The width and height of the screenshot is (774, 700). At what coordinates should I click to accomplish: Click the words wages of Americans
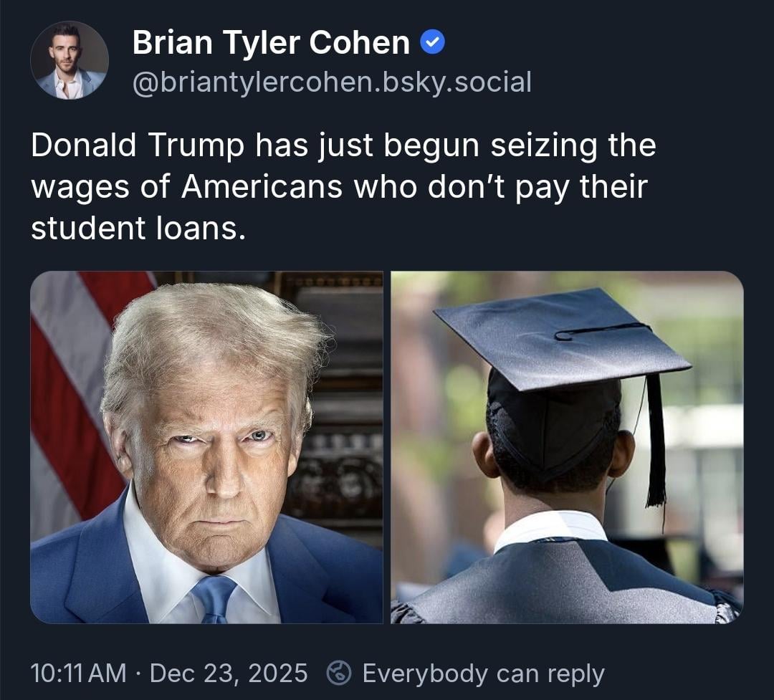click(186, 187)
